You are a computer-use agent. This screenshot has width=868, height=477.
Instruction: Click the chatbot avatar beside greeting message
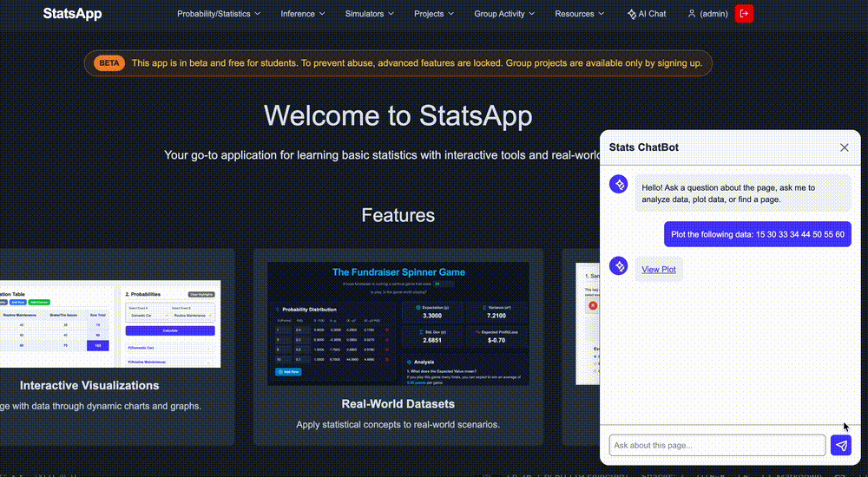[x=618, y=184]
